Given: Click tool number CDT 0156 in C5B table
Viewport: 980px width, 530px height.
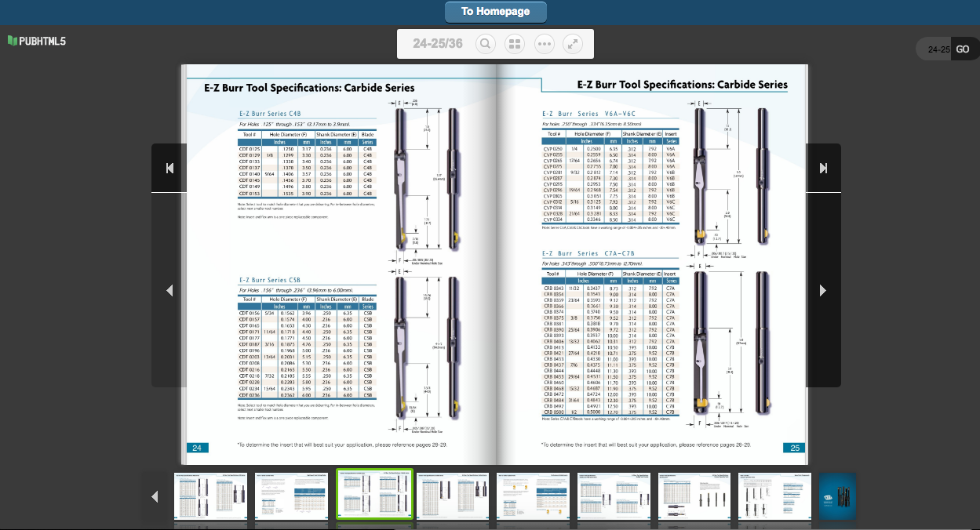Looking at the screenshot, I should 250,314.
